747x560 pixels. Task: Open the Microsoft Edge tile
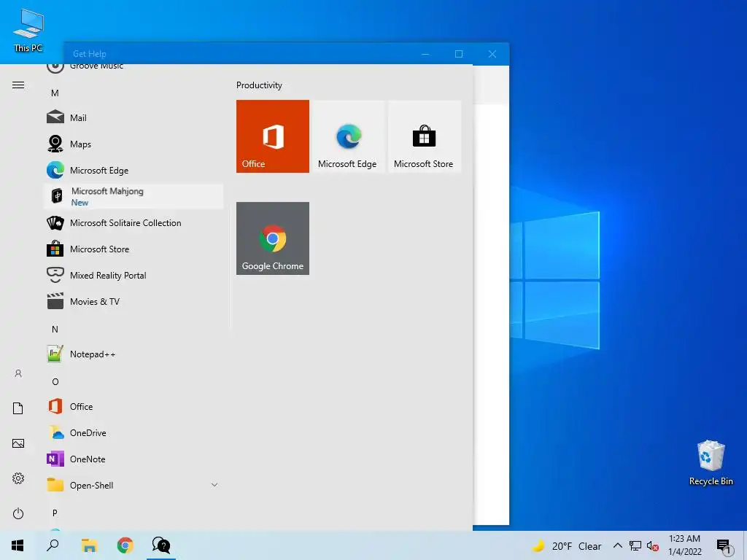[x=347, y=136]
